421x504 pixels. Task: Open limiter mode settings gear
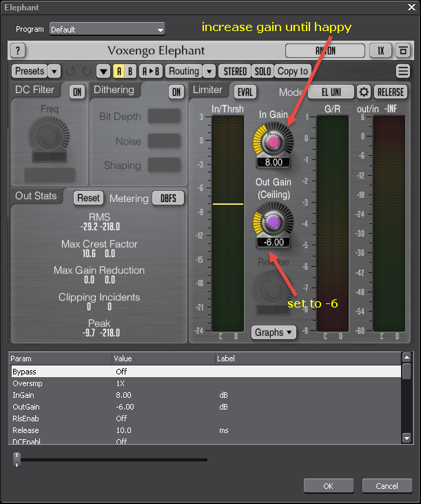tap(364, 92)
